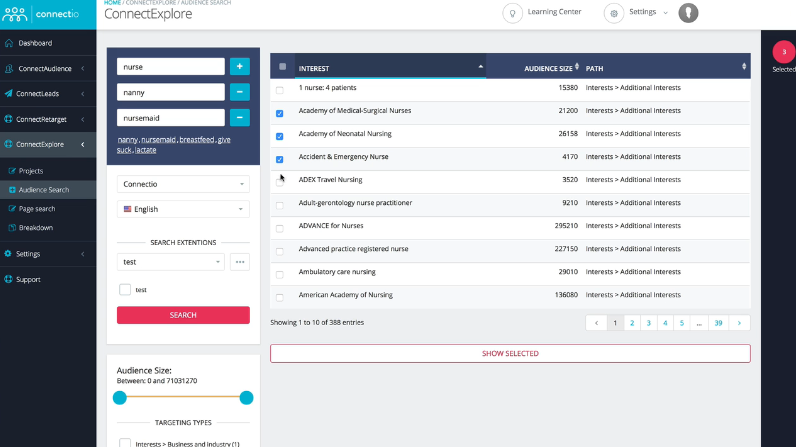
Task: Click the right audience size slider handle
Action: [246, 398]
